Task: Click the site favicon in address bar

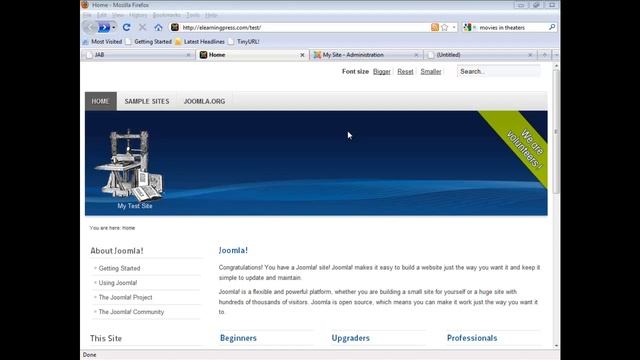Action: [175, 27]
